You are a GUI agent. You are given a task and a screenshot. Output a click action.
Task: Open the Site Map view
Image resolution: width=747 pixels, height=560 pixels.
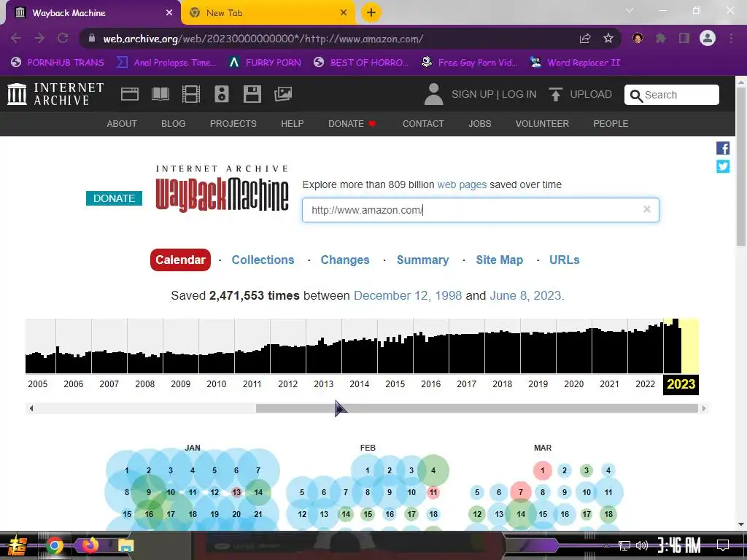click(499, 260)
